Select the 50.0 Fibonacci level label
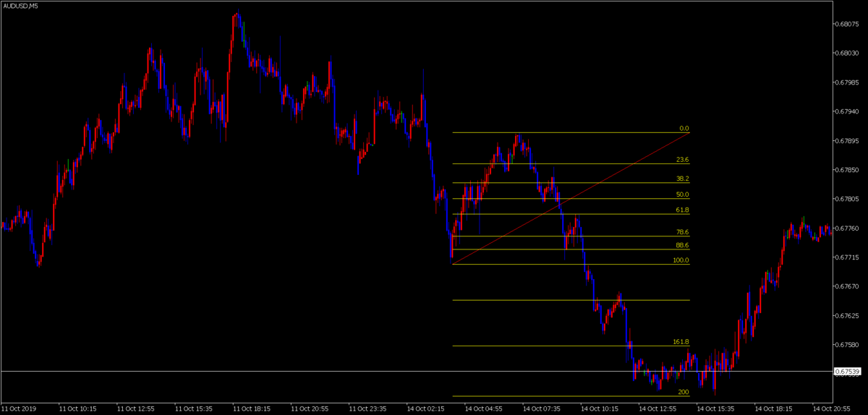Viewport: 868px width, 415px height. pos(682,194)
